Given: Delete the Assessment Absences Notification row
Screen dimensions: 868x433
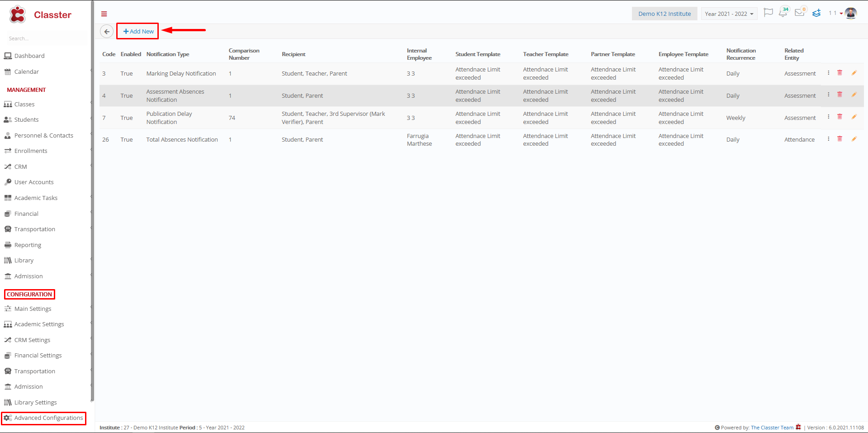Looking at the screenshot, I should 840,95.
